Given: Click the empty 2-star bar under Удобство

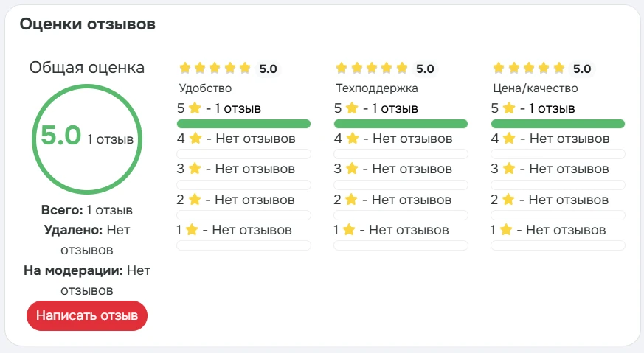Looking at the screenshot, I should click(243, 214).
